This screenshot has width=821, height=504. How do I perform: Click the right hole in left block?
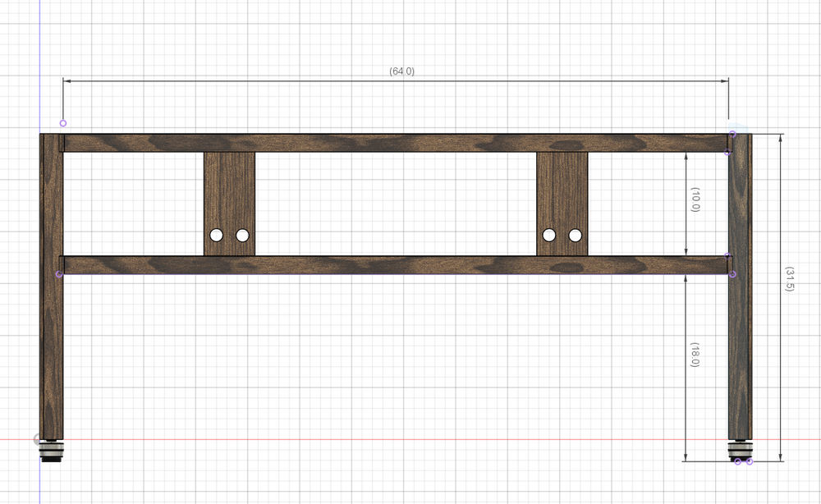click(242, 236)
